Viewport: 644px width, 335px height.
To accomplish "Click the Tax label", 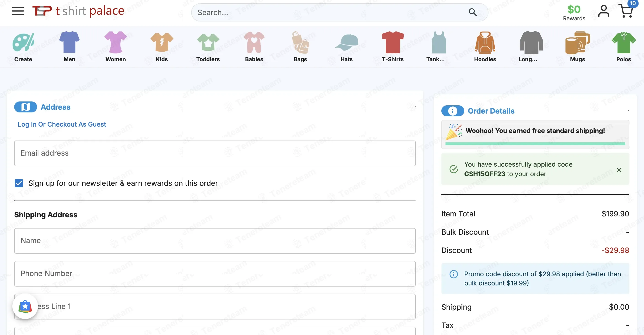I will coord(447,325).
